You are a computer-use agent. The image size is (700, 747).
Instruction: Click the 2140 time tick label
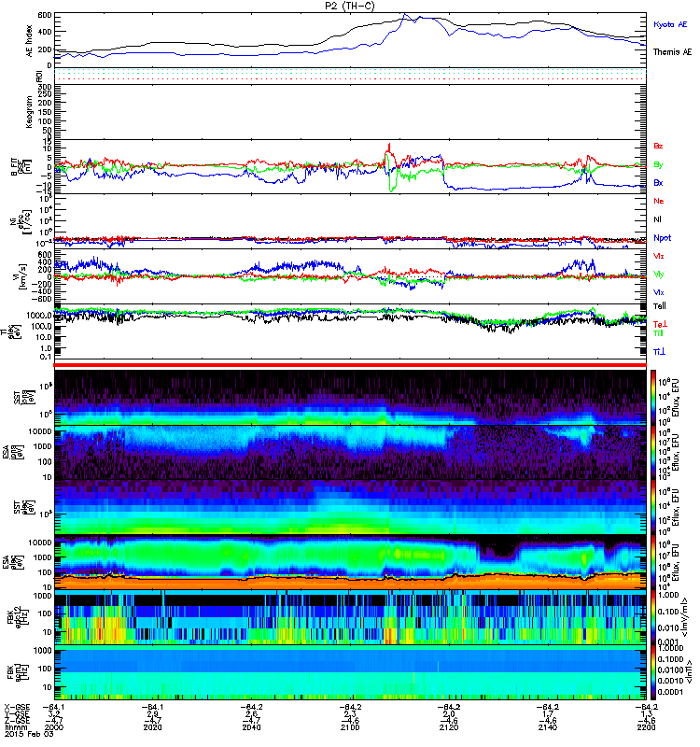[548, 727]
